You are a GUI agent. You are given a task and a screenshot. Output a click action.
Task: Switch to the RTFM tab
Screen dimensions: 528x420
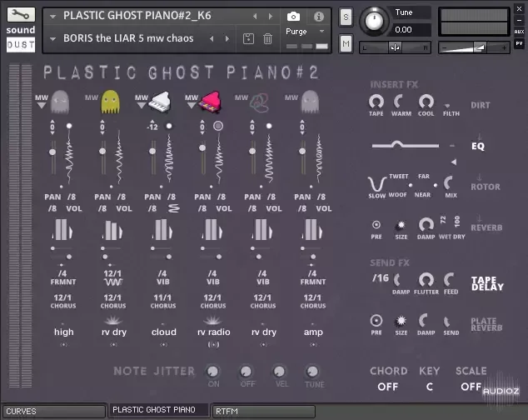(x=264, y=411)
